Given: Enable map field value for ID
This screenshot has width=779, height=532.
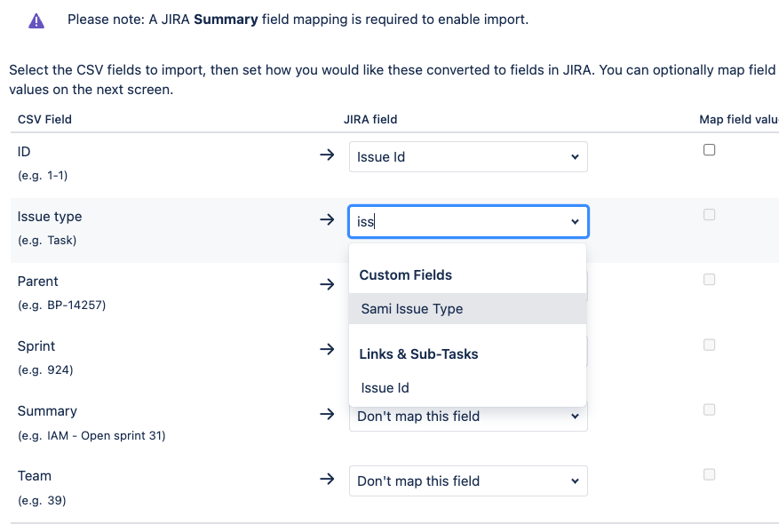Looking at the screenshot, I should point(710,150).
